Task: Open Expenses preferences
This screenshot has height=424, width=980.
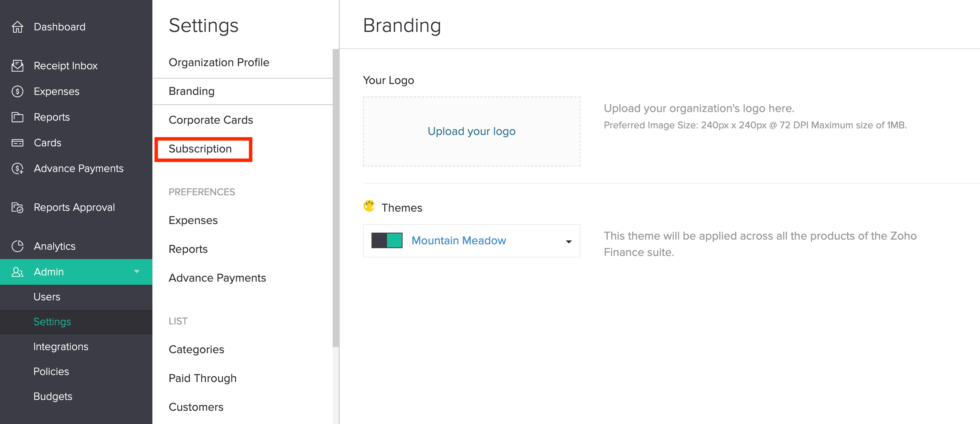Action: pos(193,220)
